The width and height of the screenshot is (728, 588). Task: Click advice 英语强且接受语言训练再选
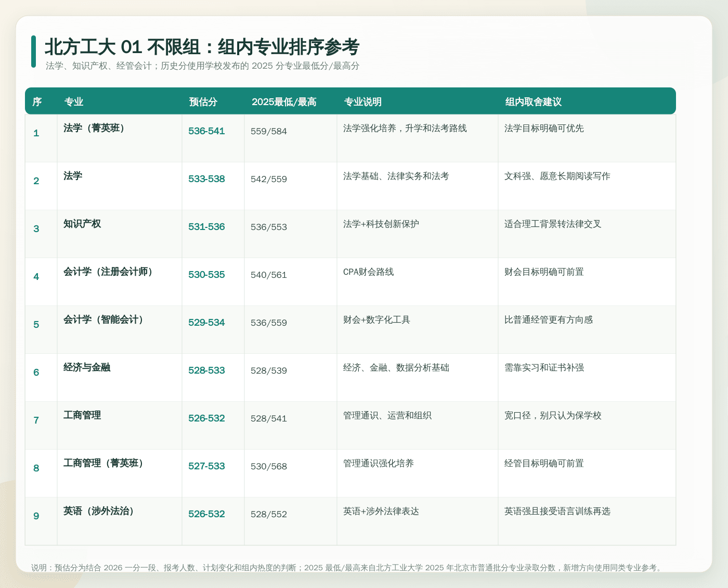[557, 511]
